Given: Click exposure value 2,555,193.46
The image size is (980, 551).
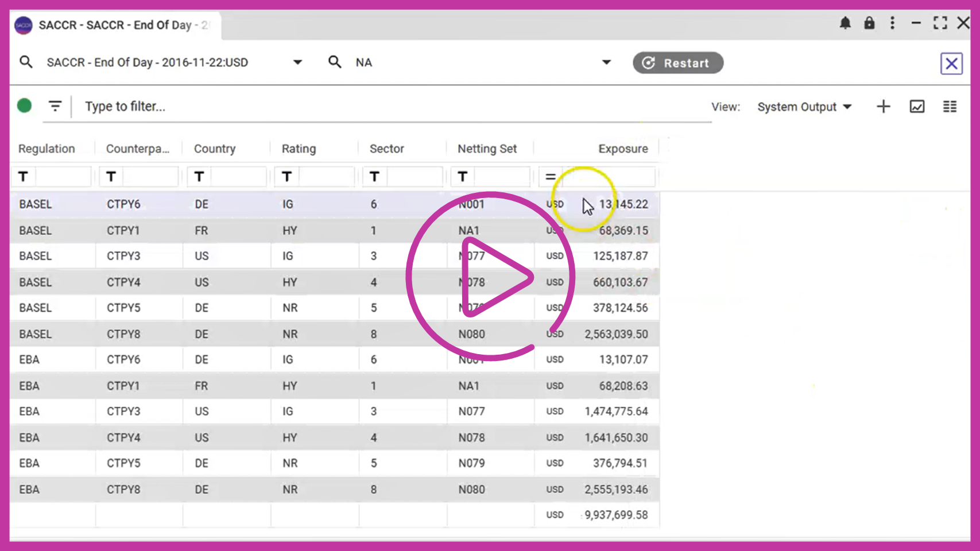Looking at the screenshot, I should click(x=616, y=490).
